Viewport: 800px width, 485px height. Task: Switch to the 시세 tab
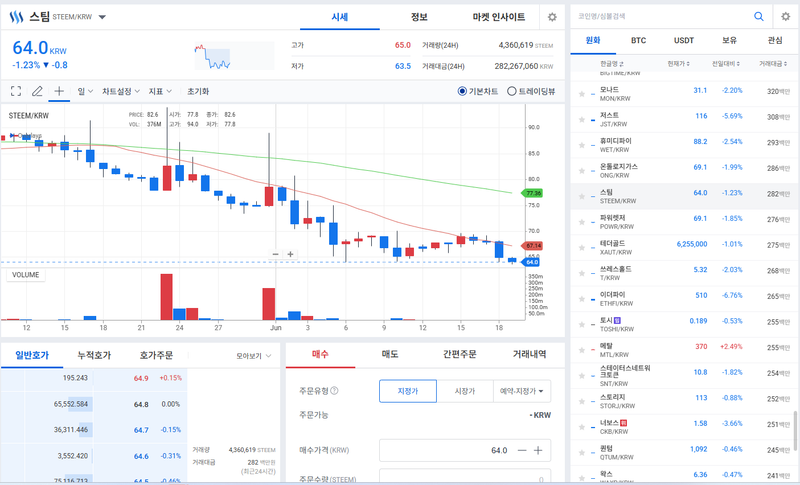coord(340,17)
